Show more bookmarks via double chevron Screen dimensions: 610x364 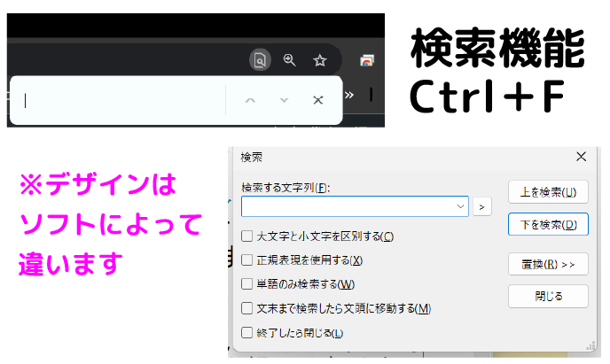pyautogui.click(x=349, y=95)
